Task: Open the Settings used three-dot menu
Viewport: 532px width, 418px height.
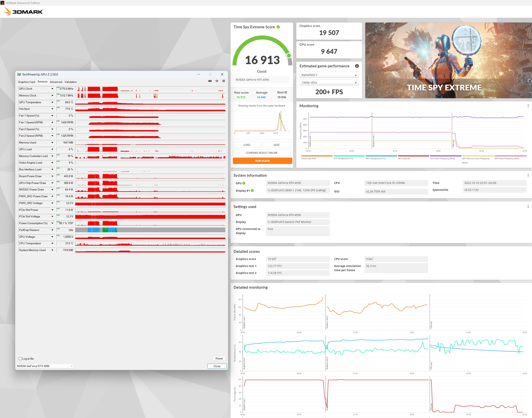Action: (x=528, y=207)
